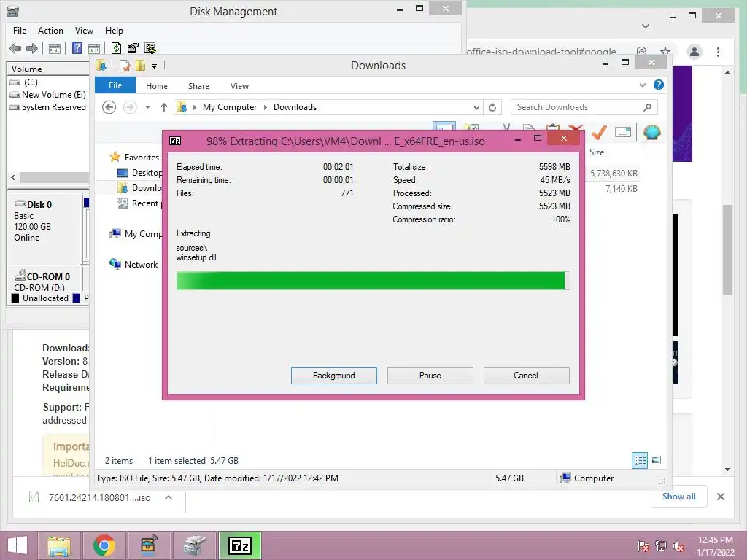Screen dimensions: 747x560
Task: Click the muted volume icon in system tray
Action: pos(678,546)
